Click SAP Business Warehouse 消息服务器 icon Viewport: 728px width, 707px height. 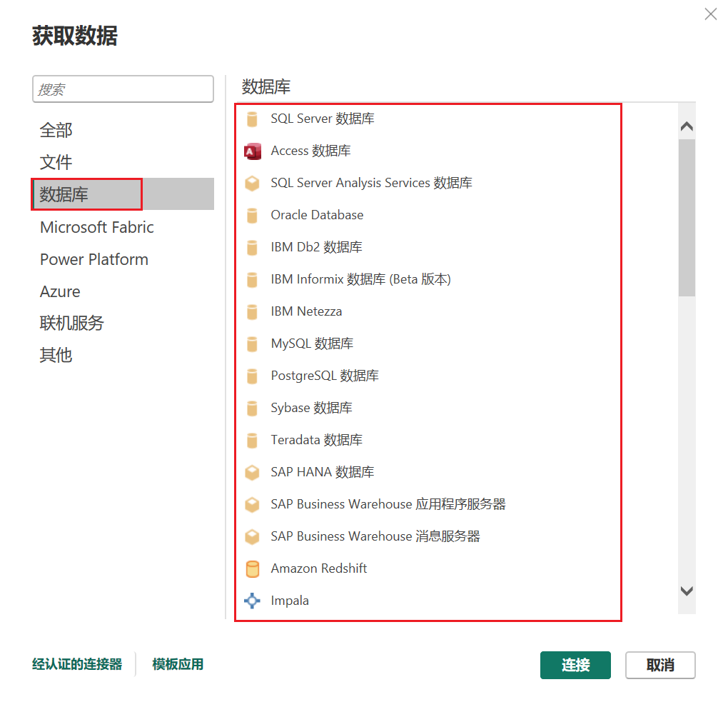pos(252,536)
